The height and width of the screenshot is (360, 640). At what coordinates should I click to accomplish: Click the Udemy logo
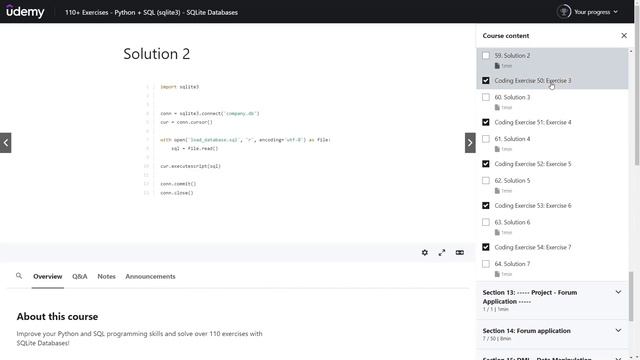[25, 12]
